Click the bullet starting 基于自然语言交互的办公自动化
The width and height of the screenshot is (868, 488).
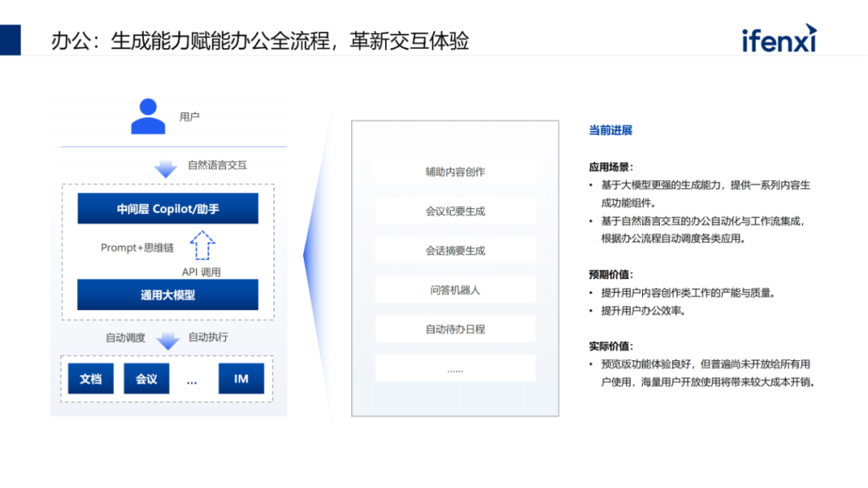pyautogui.click(x=698, y=230)
